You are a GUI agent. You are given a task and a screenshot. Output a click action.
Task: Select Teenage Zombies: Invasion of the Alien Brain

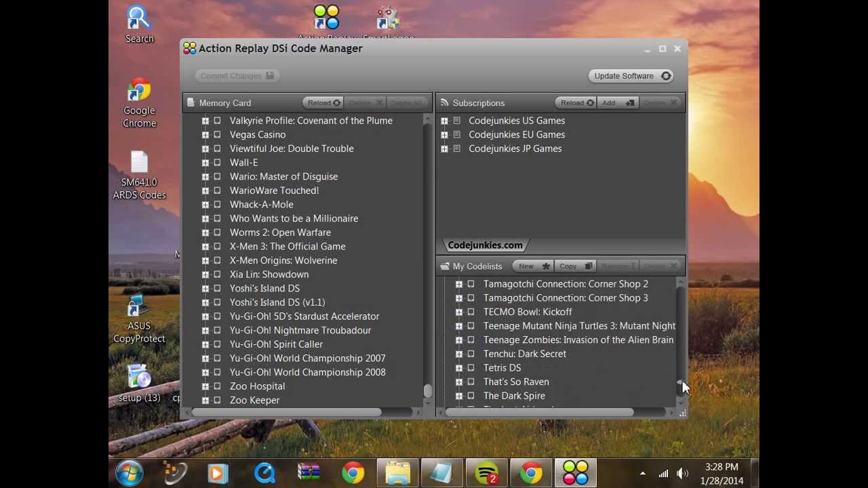(x=578, y=340)
